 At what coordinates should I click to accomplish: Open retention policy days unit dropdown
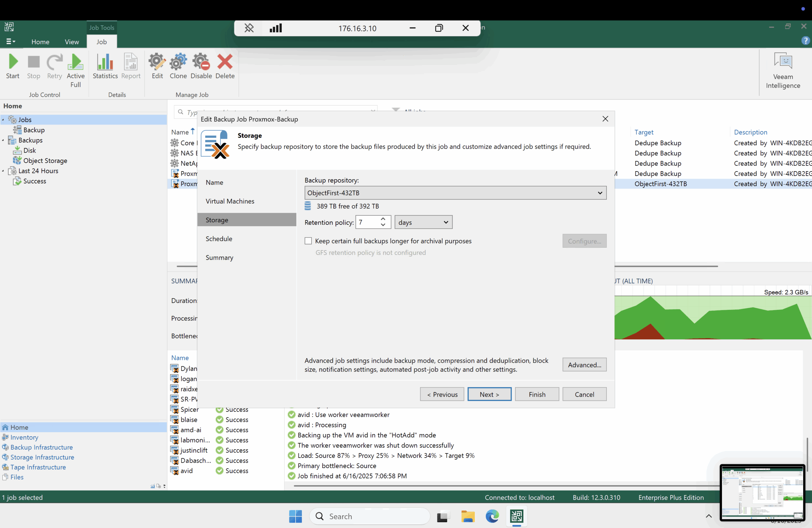[x=423, y=222]
